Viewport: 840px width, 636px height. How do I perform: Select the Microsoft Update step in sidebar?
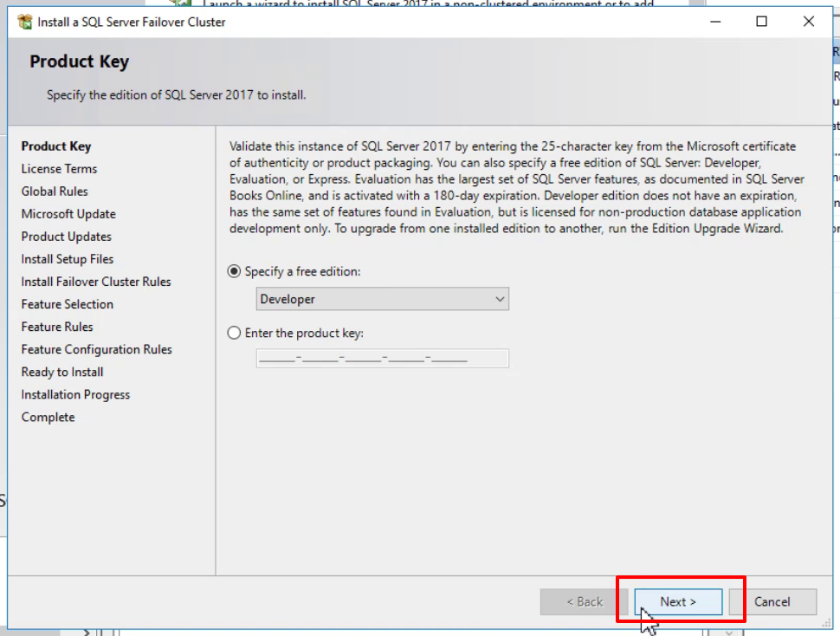[x=68, y=214]
